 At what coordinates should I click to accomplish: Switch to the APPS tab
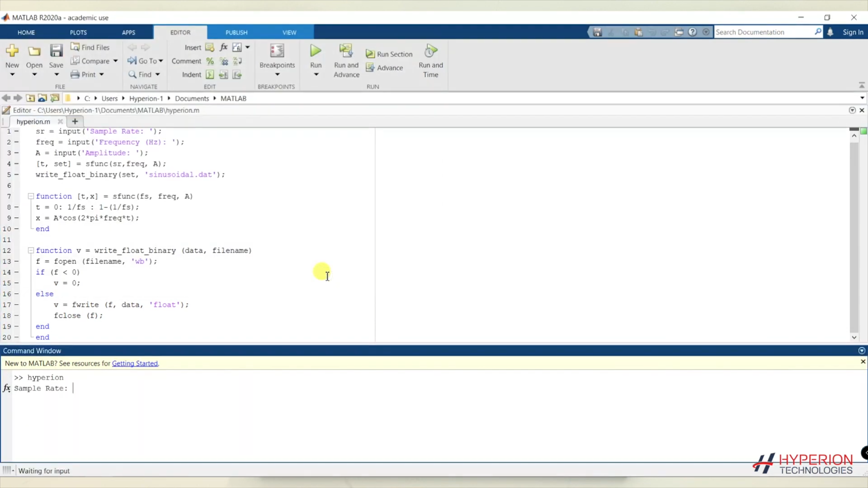click(129, 33)
